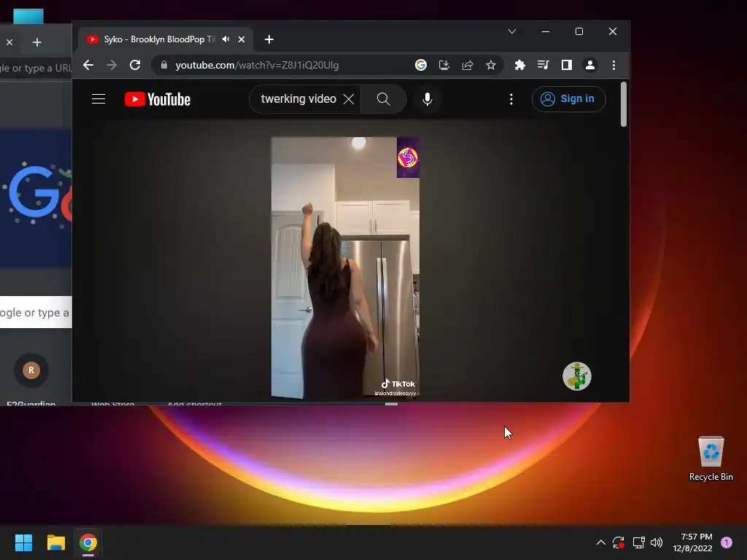Open the clock showing 7:57 PM
The height and width of the screenshot is (560, 747).
[692, 542]
